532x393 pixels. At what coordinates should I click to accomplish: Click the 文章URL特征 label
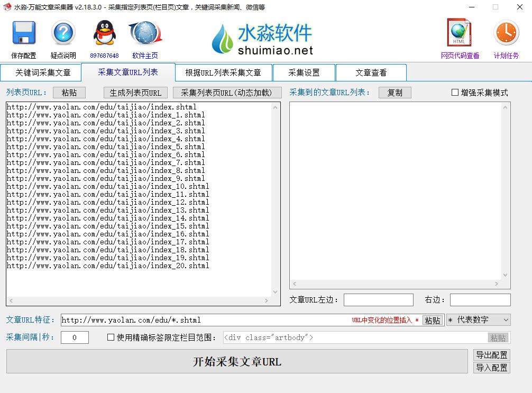click(30, 319)
